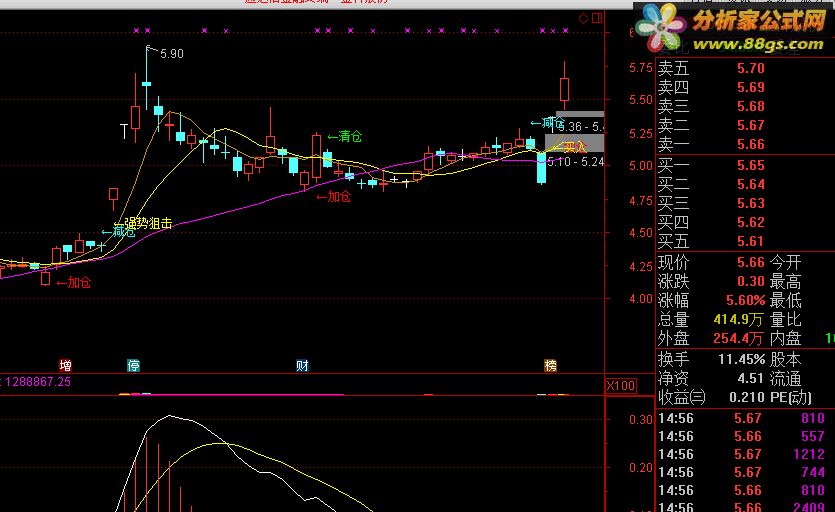835x512 pixels.
Task: Click the 净资 4.51 value
Action: click(751, 379)
